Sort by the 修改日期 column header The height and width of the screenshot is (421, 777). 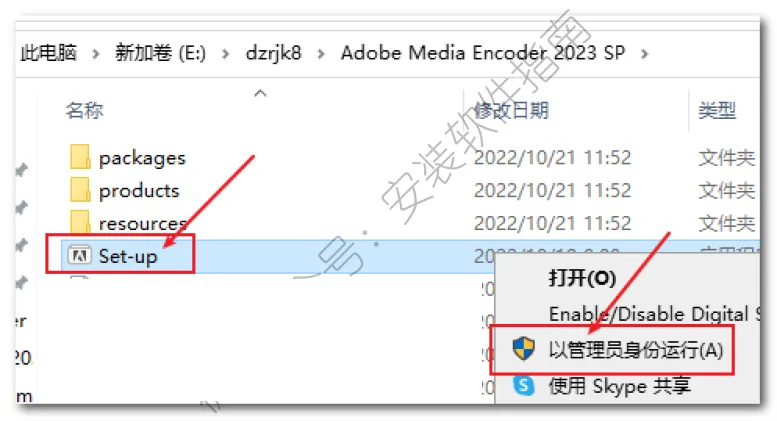click(511, 110)
